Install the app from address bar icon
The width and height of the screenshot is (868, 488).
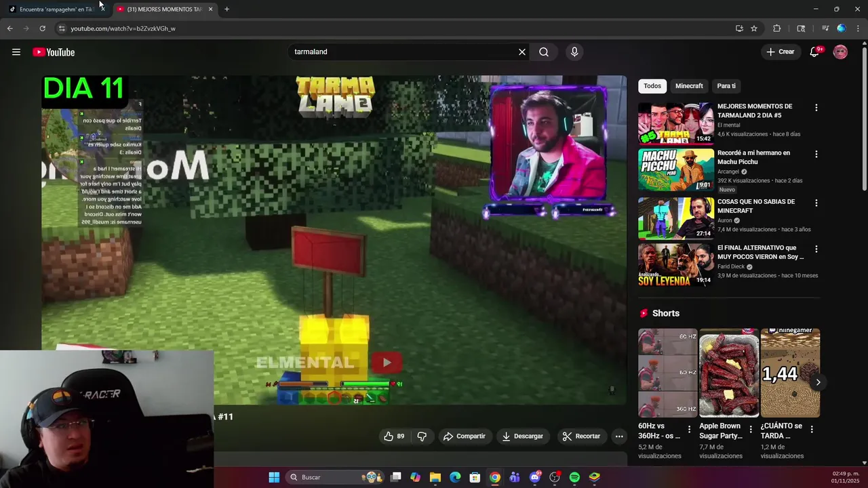coord(739,28)
